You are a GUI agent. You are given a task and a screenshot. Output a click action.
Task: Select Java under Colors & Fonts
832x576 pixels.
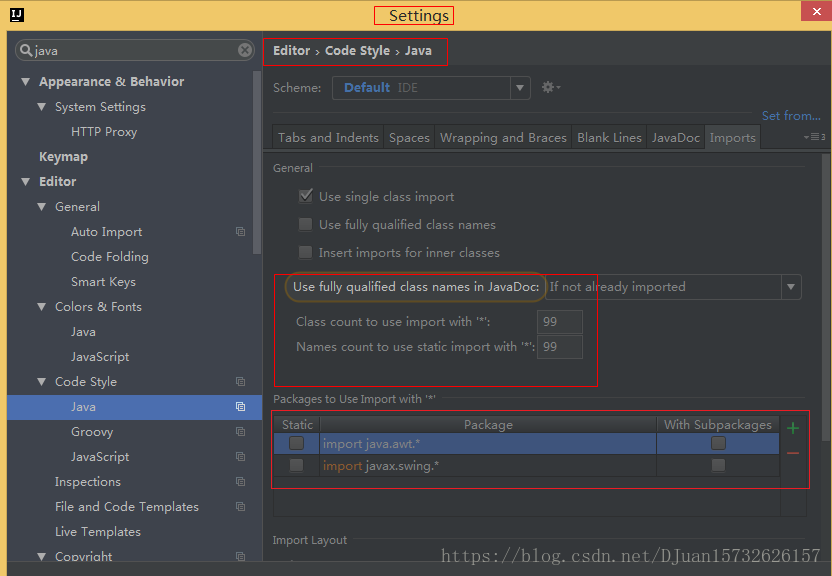point(83,332)
